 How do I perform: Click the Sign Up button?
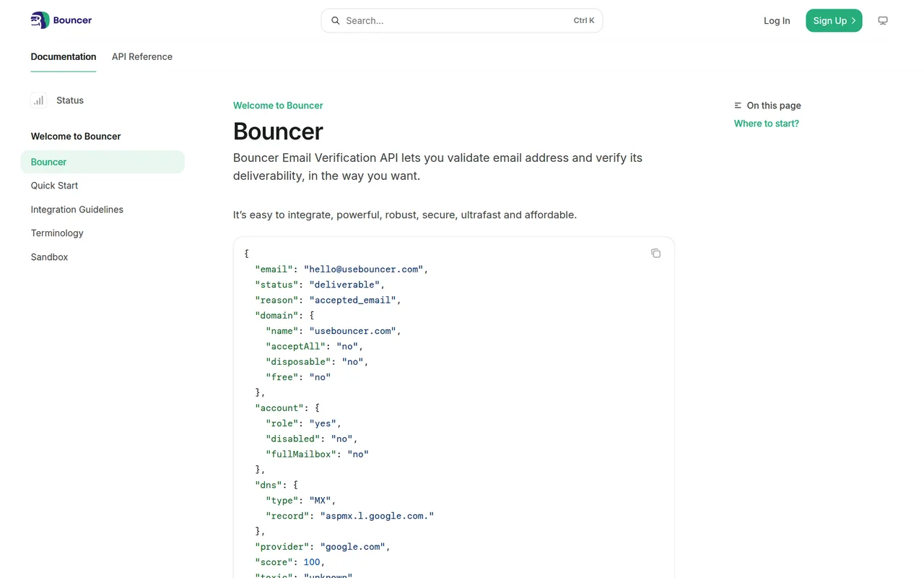(834, 21)
